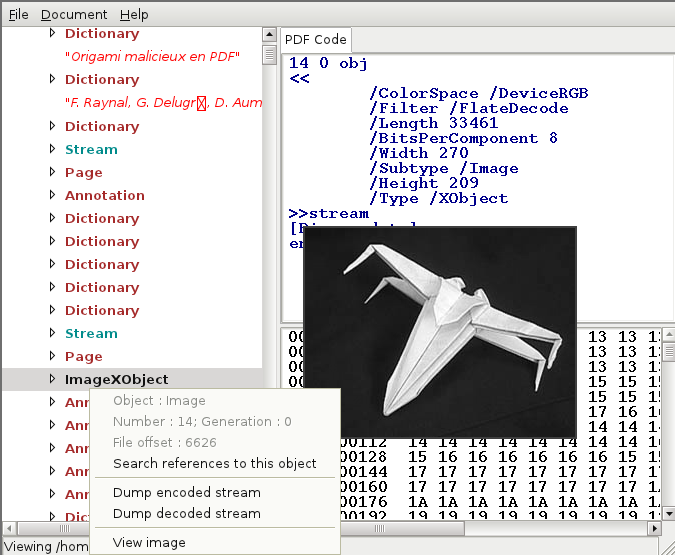The height and width of the screenshot is (555, 675).
Task: Open the Help menu
Action: (134, 15)
